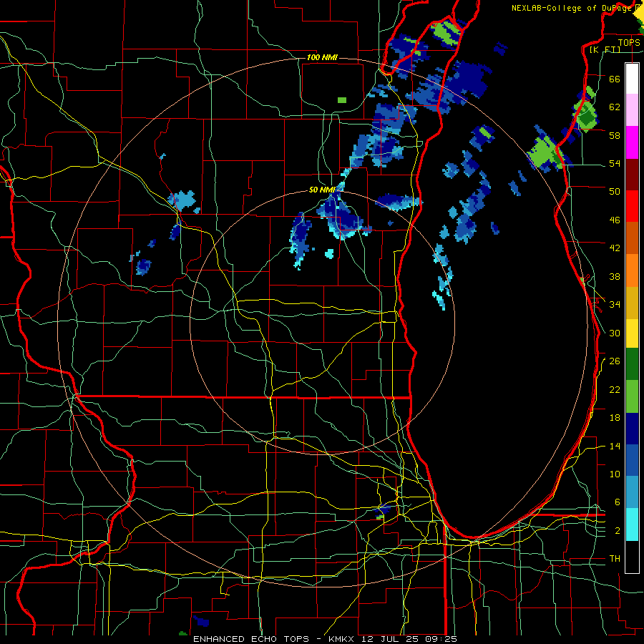644x644 pixels.
Task: Select the yellow legend swatch
Action: point(632,333)
